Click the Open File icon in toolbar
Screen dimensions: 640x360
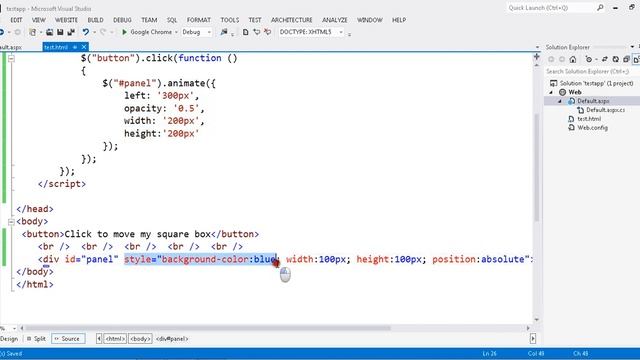point(49,32)
